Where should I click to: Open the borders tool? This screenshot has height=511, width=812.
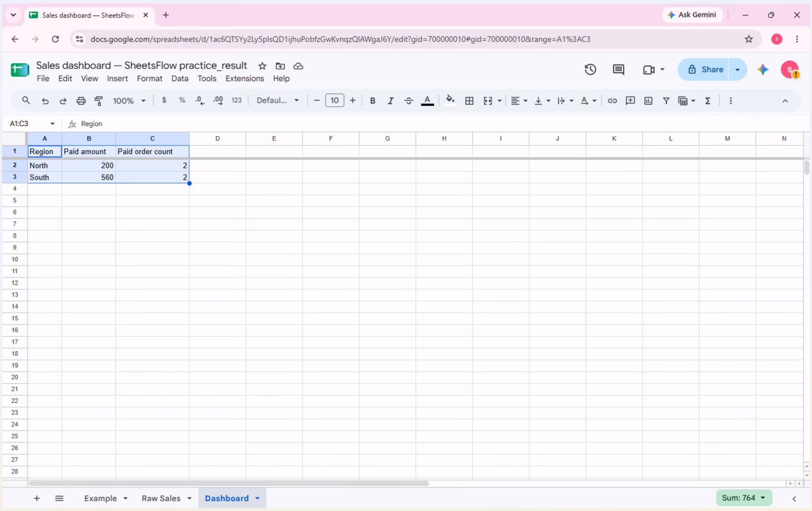pyautogui.click(x=469, y=101)
